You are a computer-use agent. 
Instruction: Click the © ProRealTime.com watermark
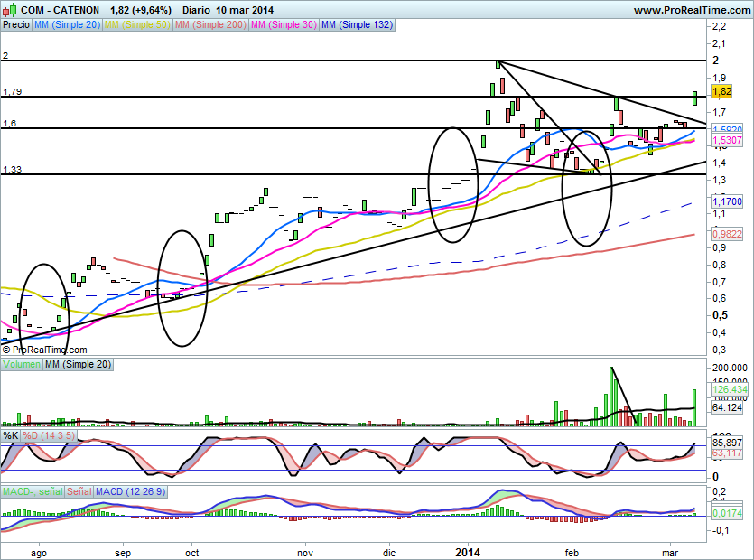(x=44, y=350)
